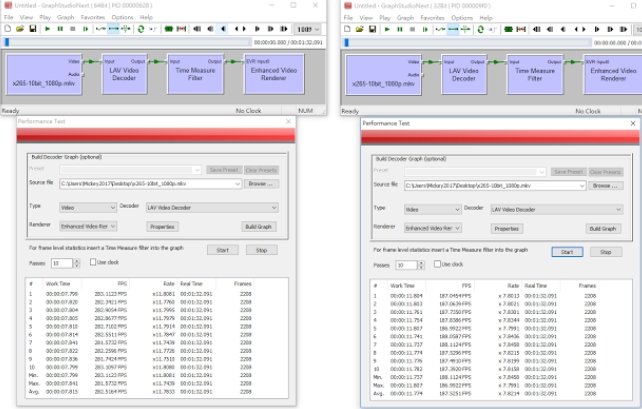Click green filter block icon in 32Bit toolbar
The width and height of the screenshot is (642, 409).
pos(508,29)
